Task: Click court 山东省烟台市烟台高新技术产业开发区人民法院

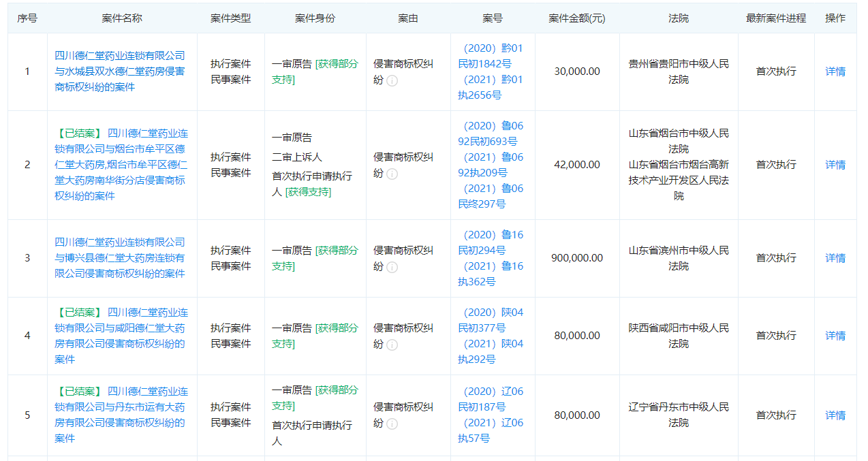Action: (679, 180)
